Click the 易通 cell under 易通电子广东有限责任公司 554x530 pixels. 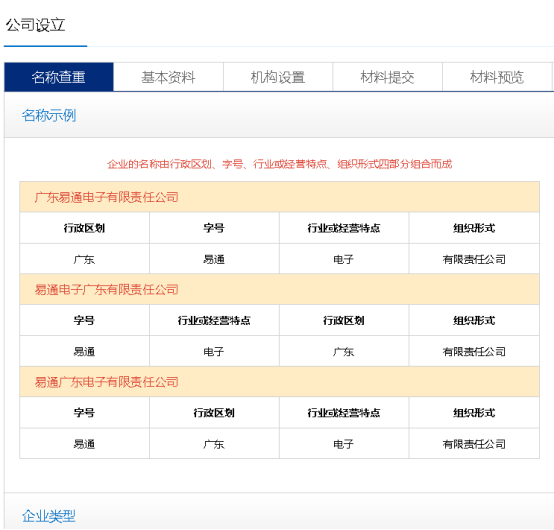click(x=84, y=352)
